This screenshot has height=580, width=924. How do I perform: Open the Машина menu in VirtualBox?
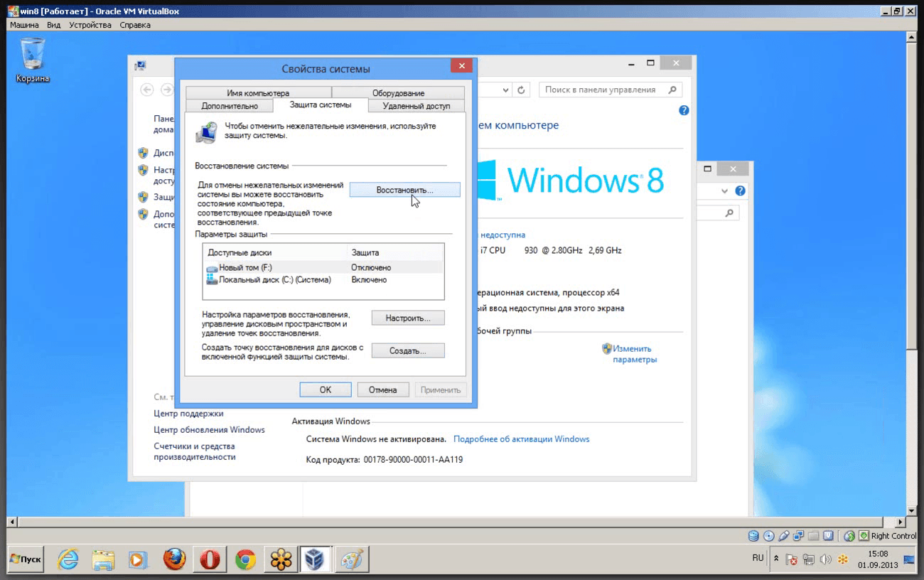click(x=24, y=25)
